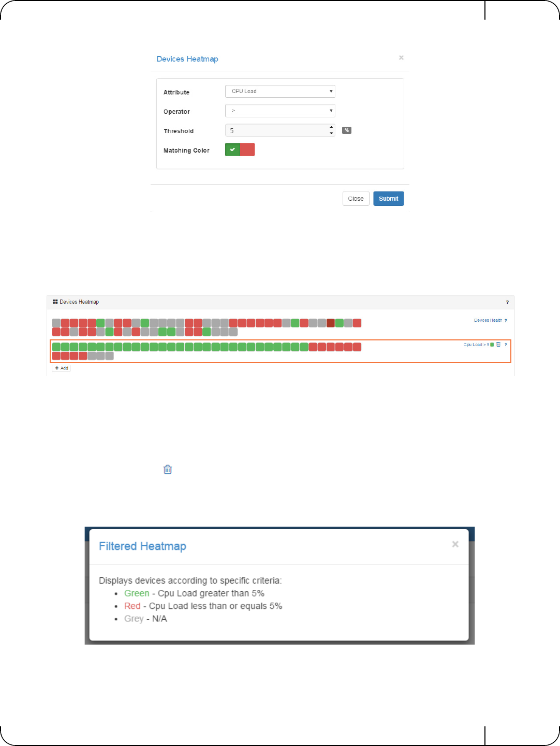Click the grid icon beside Devices Heatmap title
Image resolution: width=560 pixels, height=746 pixels.
55,302
